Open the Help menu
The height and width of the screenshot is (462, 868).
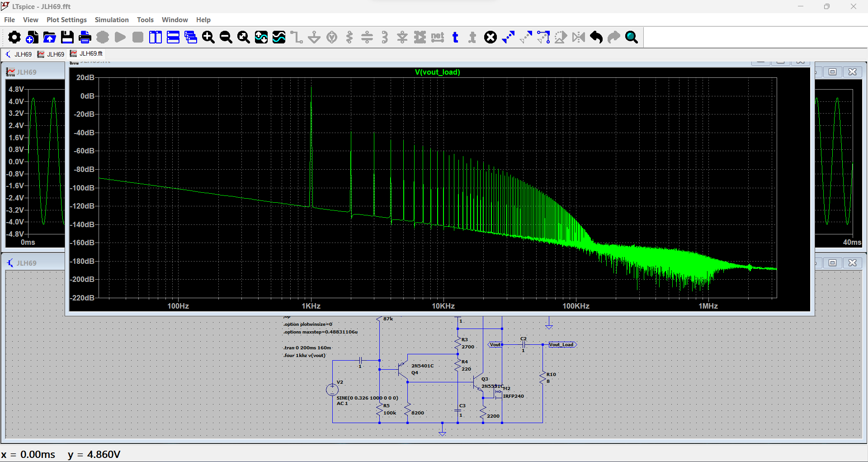point(203,20)
